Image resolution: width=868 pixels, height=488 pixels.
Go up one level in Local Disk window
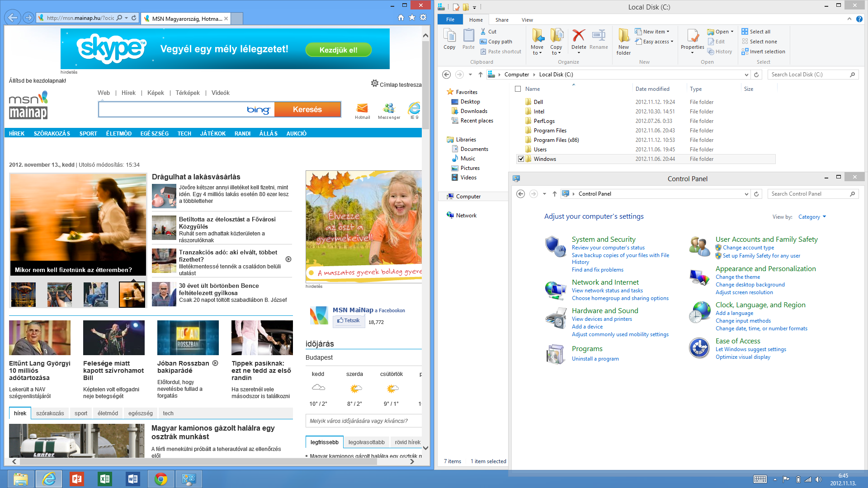click(481, 75)
